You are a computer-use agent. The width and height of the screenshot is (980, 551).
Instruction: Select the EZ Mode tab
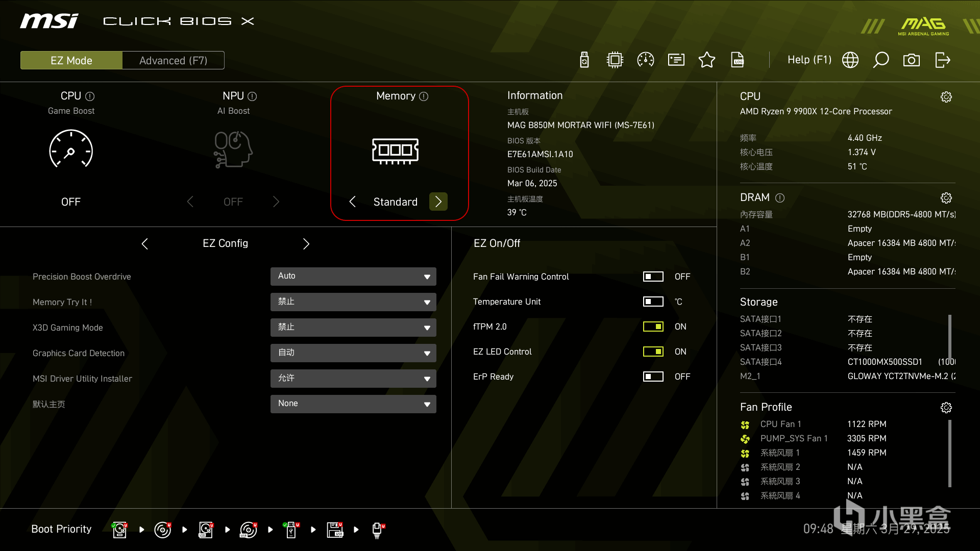(x=71, y=60)
